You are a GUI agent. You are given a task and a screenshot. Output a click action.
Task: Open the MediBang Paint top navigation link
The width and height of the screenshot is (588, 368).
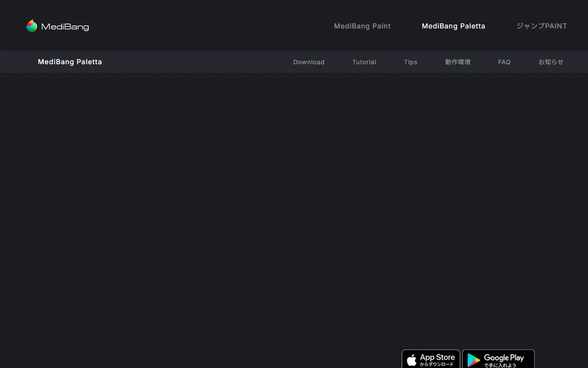pos(362,26)
